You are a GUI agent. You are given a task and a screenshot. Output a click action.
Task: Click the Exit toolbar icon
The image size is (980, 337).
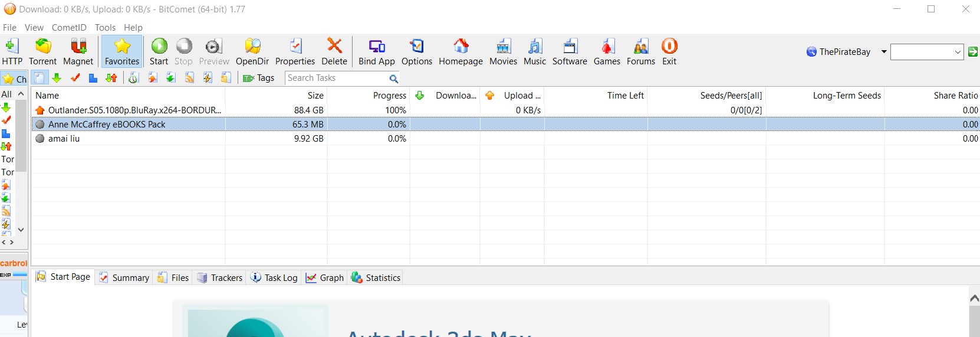click(669, 51)
